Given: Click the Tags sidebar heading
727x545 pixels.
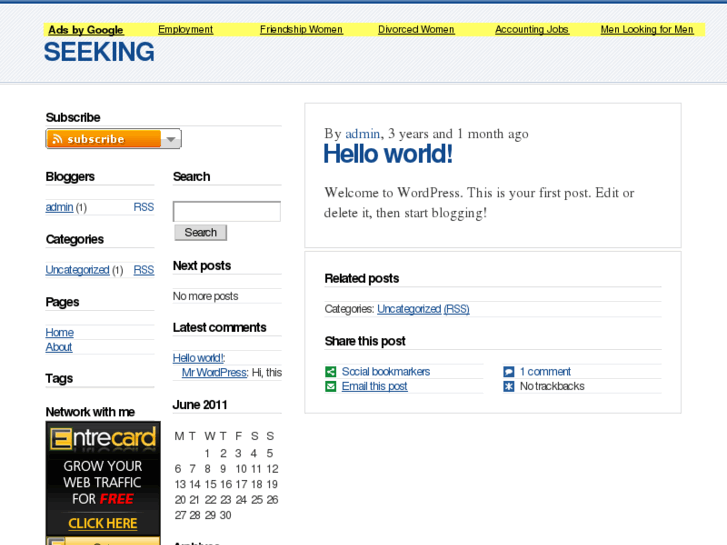Looking at the screenshot, I should tap(59, 378).
